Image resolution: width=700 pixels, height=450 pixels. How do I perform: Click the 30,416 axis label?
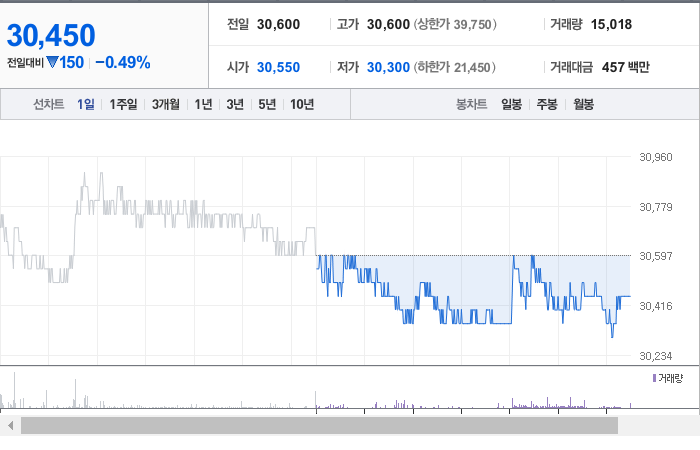pyautogui.click(x=656, y=306)
